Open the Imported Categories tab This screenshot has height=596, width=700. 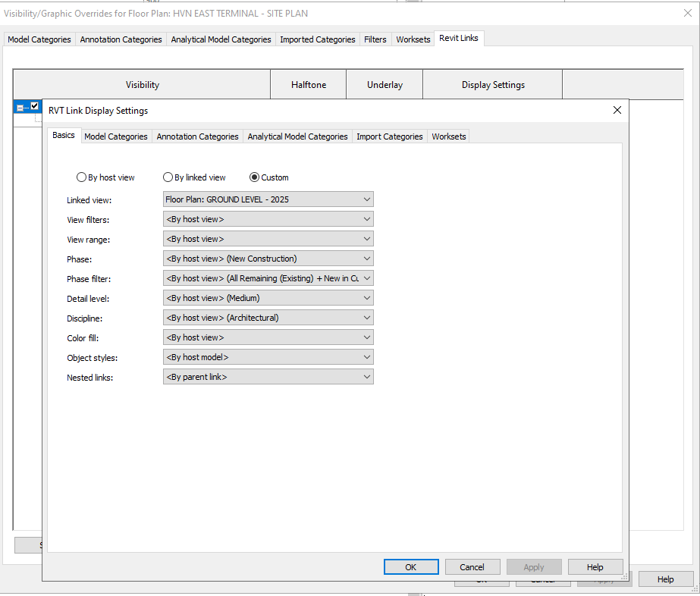tap(317, 39)
